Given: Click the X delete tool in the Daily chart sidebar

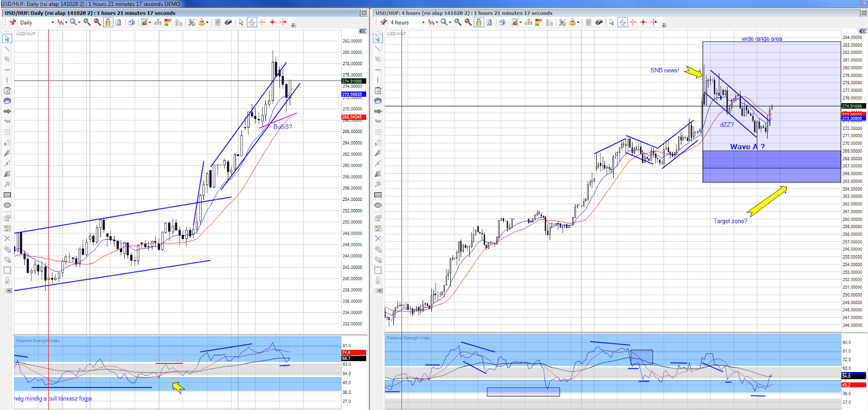Looking at the screenshot, I should pyautogui.click(x=7, y=238).
